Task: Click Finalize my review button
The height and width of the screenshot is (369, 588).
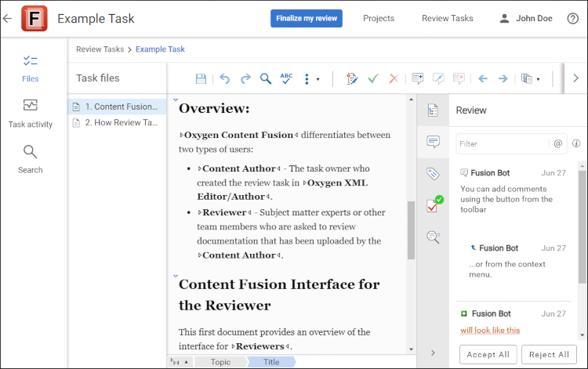Action: (x=307, y=18)
